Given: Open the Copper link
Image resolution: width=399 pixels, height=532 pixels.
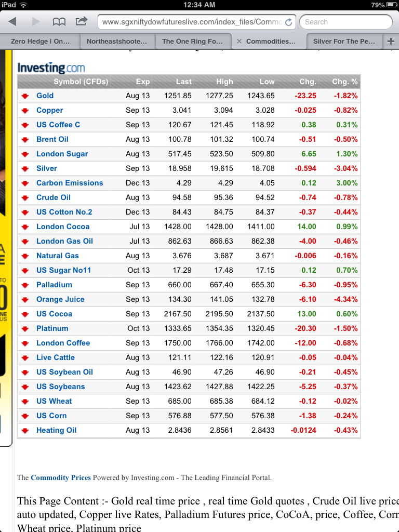Looking at the screenshot, I should pyautogui.click(x=49, y=110).
